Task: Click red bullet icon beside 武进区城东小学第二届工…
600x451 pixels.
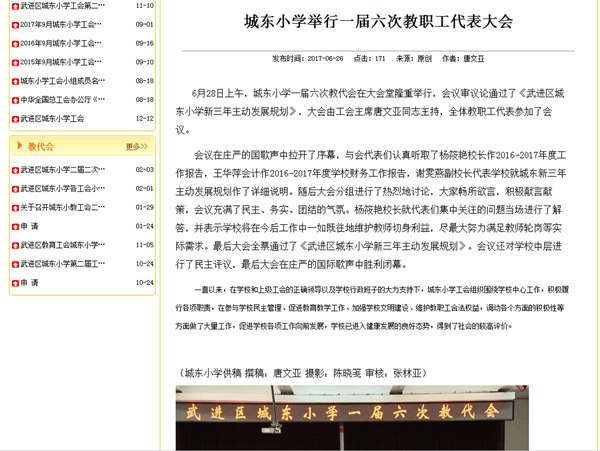Action: 15,264
